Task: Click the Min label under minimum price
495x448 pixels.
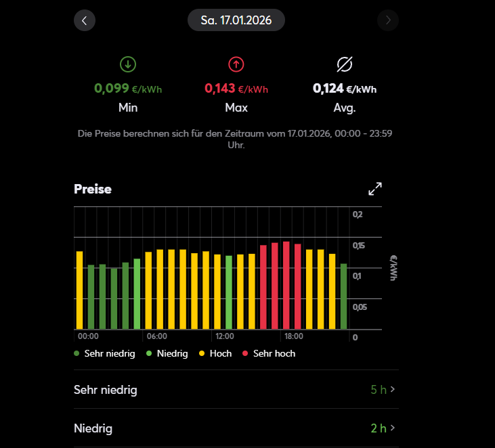Action: tap(128, 108)
